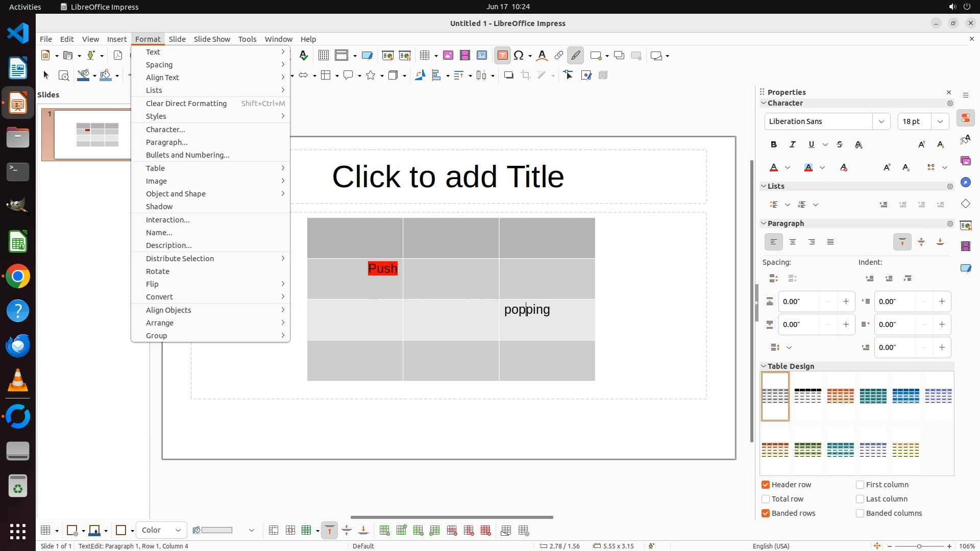Screen dimensions: 980x551
Task: Expand the font size dropdown
Action: [x=940, y=121]
